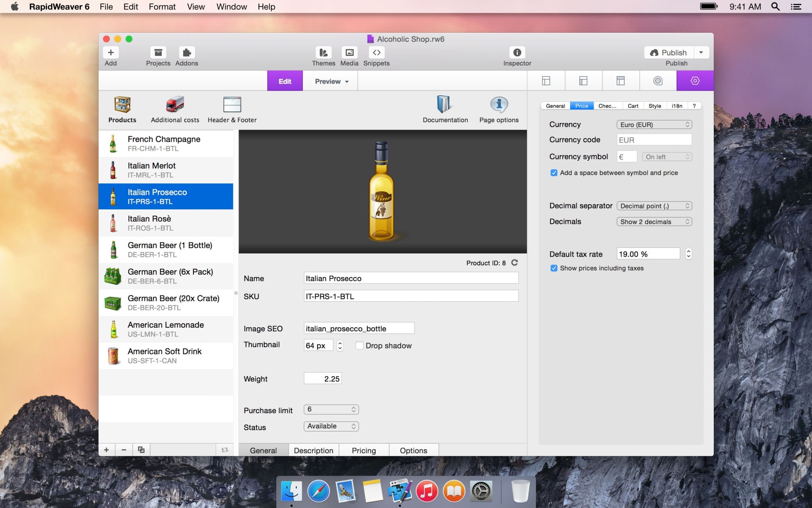The image size is (812, 508).
Task: Open the Page options info icon
Action: tap(499, 104)
